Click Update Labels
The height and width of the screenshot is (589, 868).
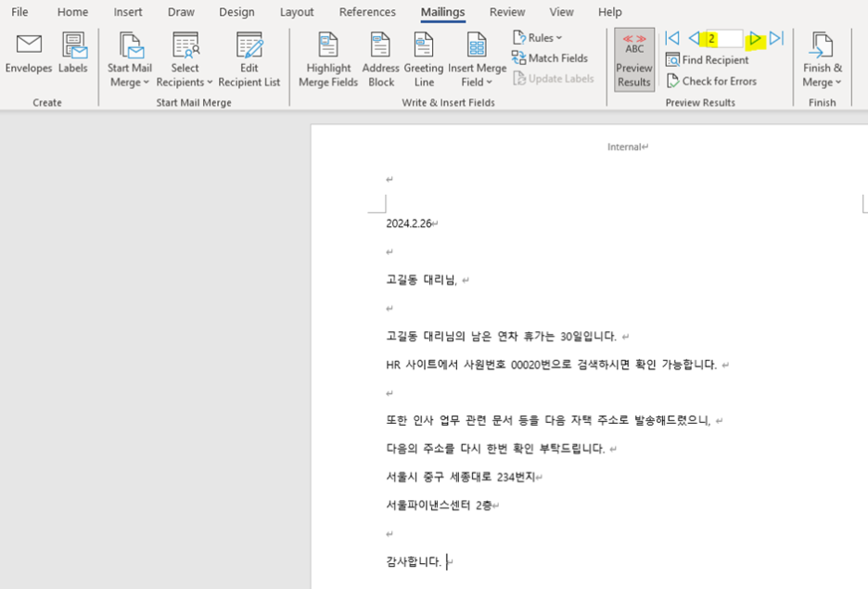pos(553,79)
